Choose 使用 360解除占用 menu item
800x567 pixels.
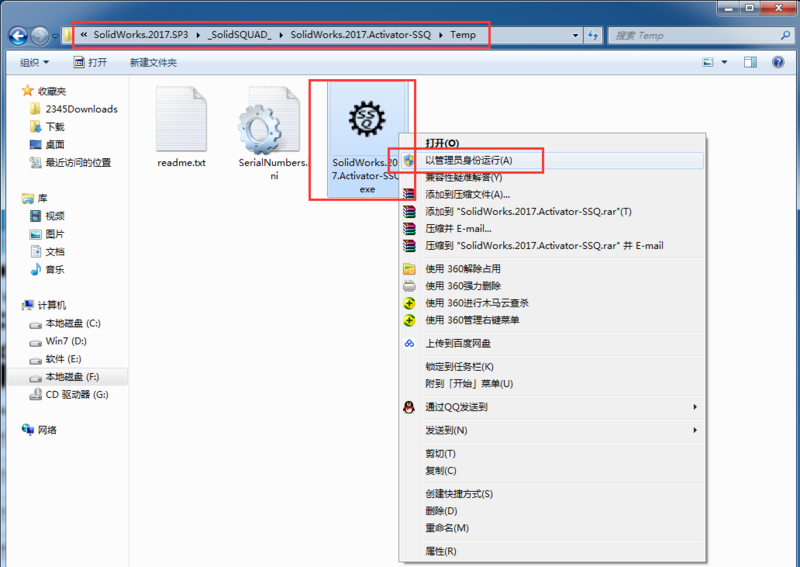552,268
